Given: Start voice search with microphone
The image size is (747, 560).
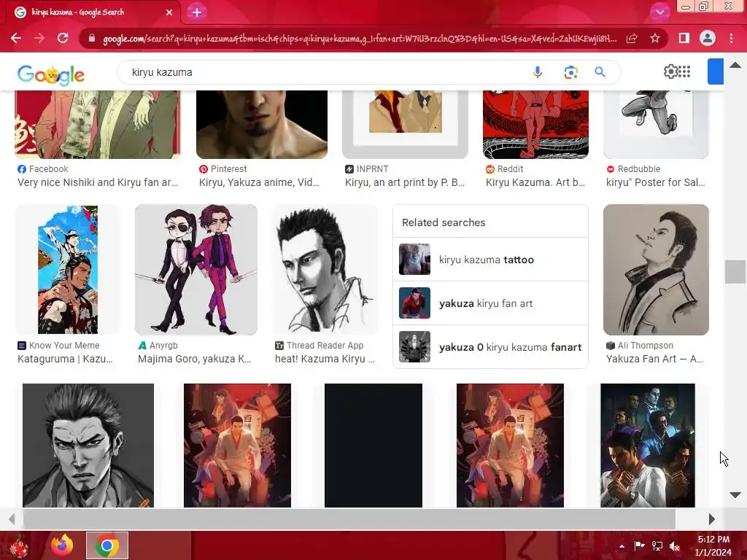Looking at the screenshot, I should (538, 72).
